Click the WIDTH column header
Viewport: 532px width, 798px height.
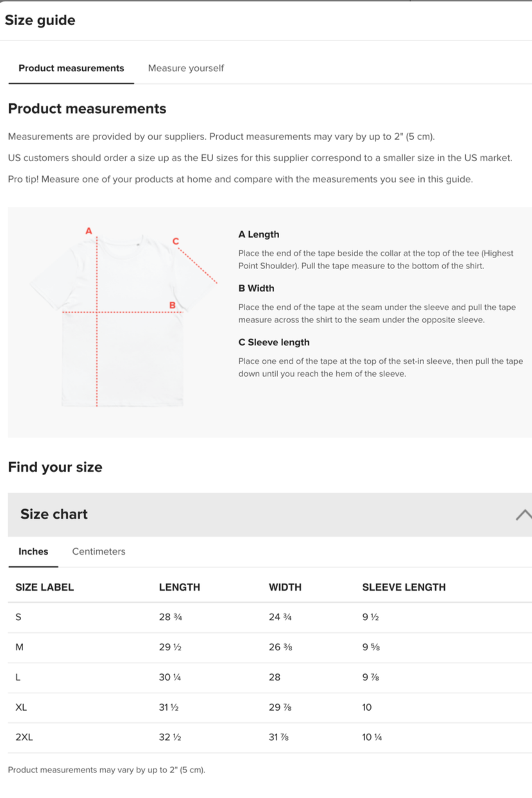(x=285, y=587)
